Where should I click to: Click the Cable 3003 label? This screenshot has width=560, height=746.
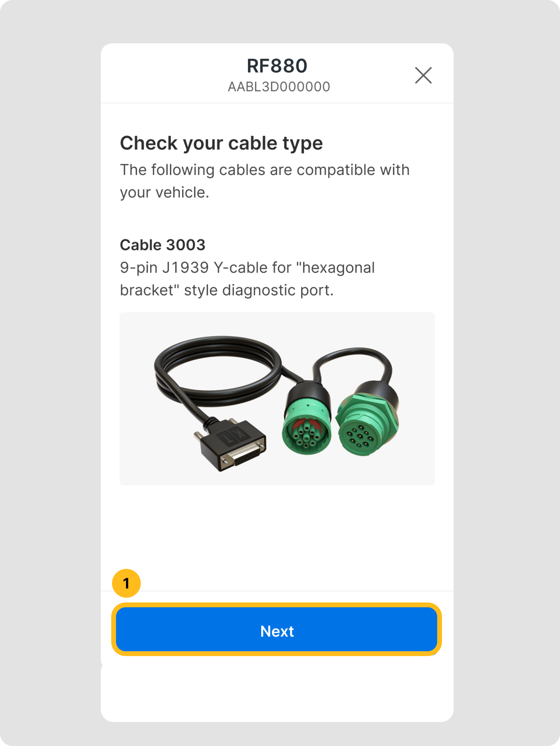click(x=163, y=245)
